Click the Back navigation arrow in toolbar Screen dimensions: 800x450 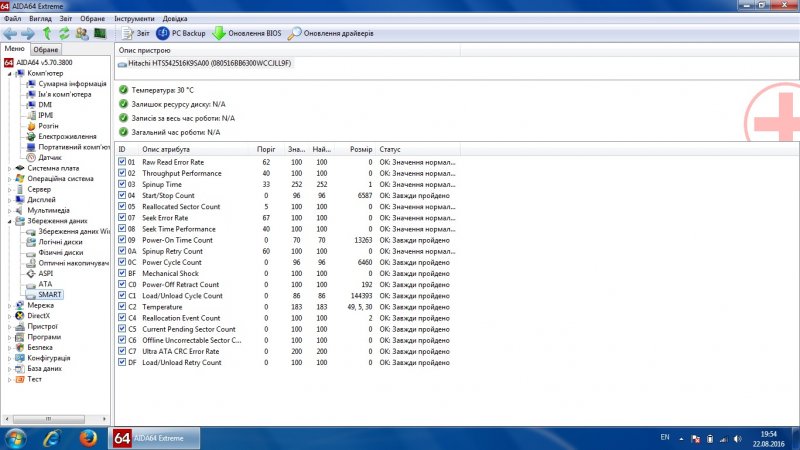coord(10,33)
